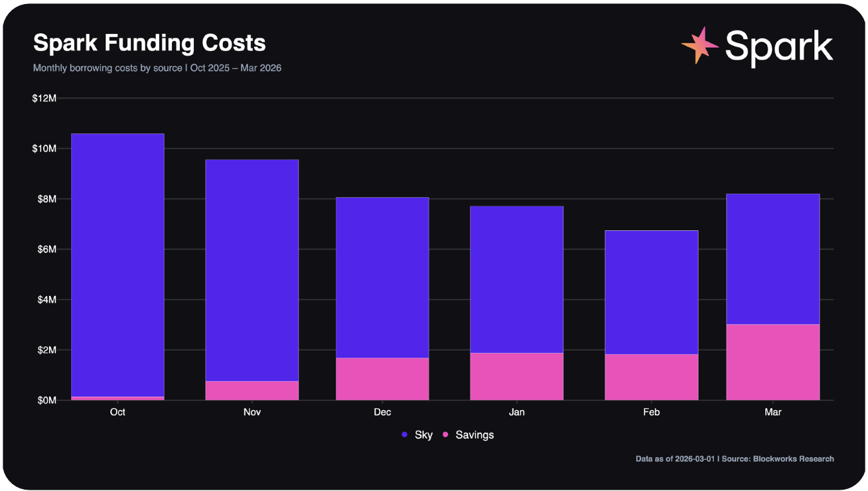Select the December Sky bar segment
This screenshot has height=491, width=868.
pos(382,277)
